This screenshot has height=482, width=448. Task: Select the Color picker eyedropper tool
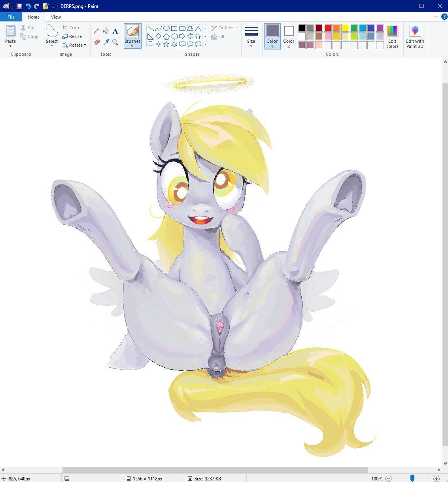click(106, 42)
